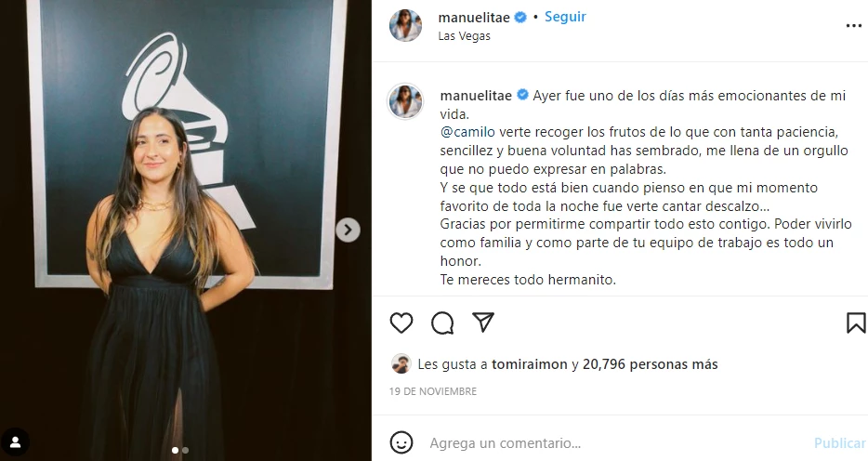Viewport: 868px width, 461px height.
Task: Share post using paper plane icon
Action: (482, 323)
